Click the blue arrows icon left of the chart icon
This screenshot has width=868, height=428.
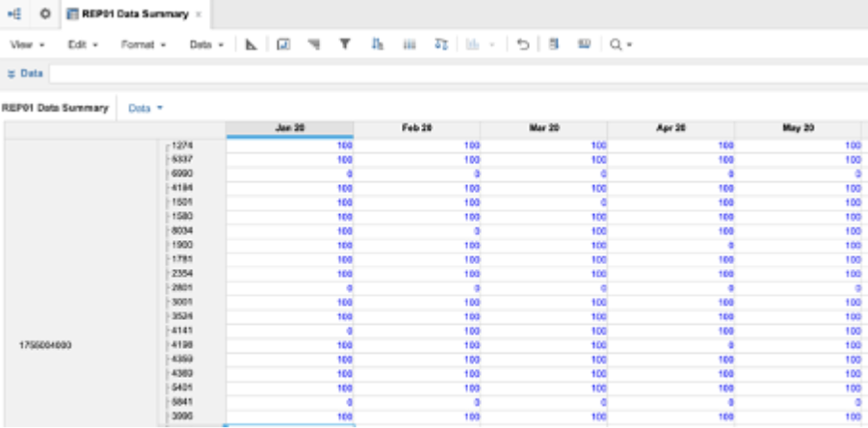(441, 45)
